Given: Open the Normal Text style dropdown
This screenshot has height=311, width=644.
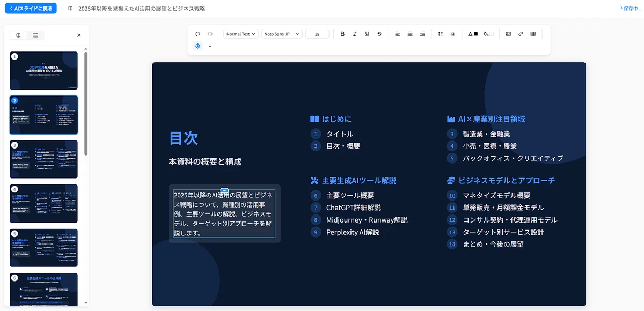Looking at the screenshot, I should click(x=241, y=34).
